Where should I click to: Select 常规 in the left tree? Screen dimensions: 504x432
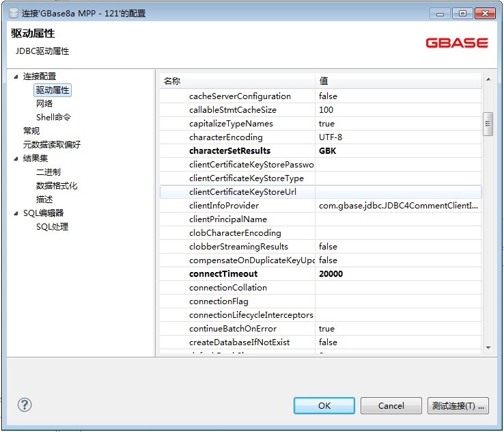tap(31, 131)
